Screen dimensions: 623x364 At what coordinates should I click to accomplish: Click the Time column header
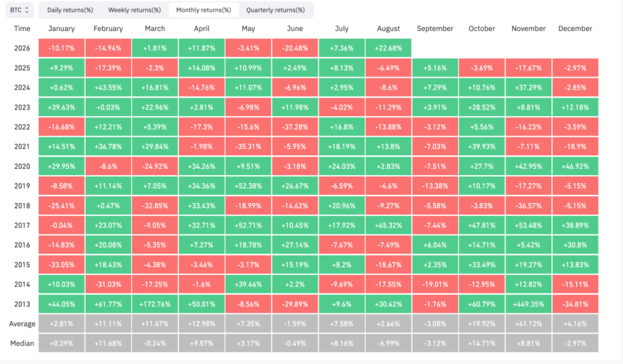point(23,29)
